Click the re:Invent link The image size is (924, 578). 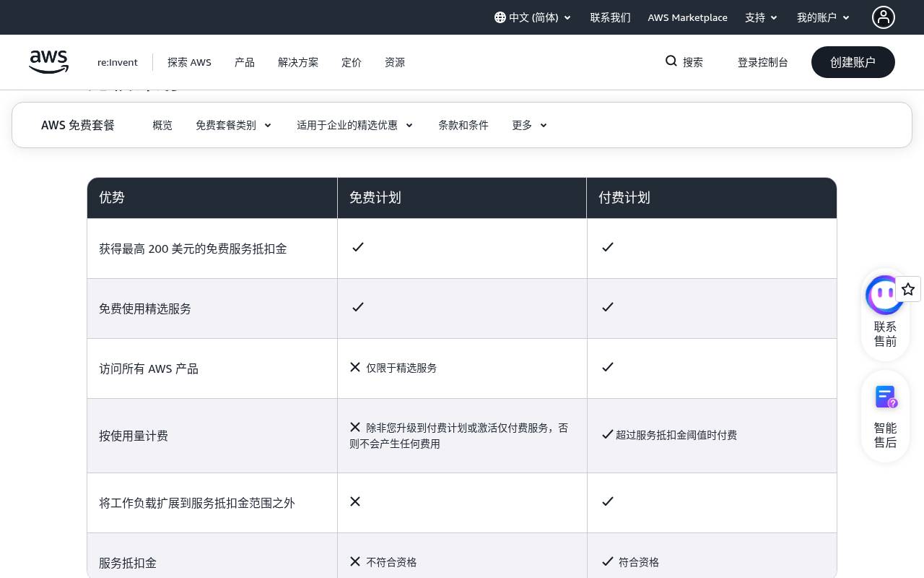118,62
